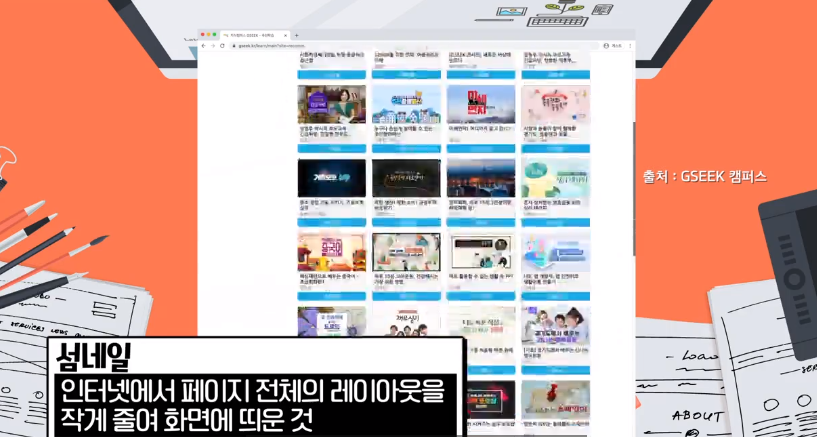Click blue button under gold script card

[x=406, y=222]
